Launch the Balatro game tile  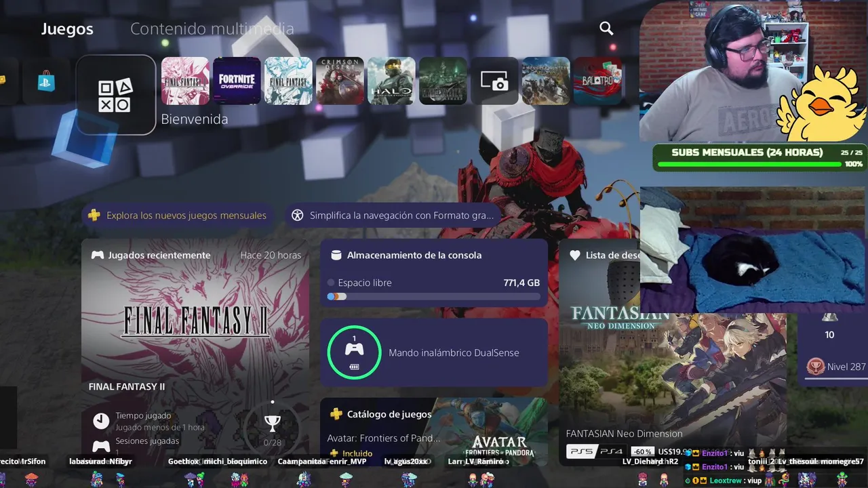(597, 81)
